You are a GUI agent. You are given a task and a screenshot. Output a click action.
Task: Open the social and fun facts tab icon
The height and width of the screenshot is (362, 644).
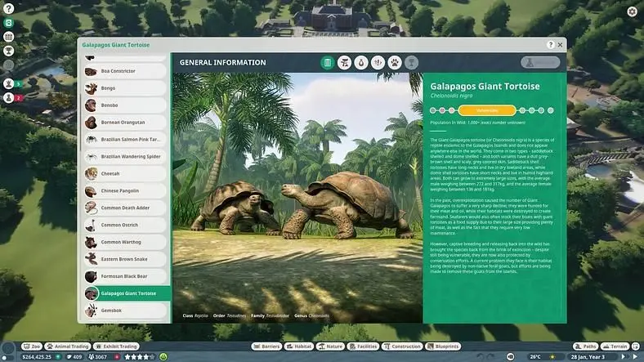(378, 63)
